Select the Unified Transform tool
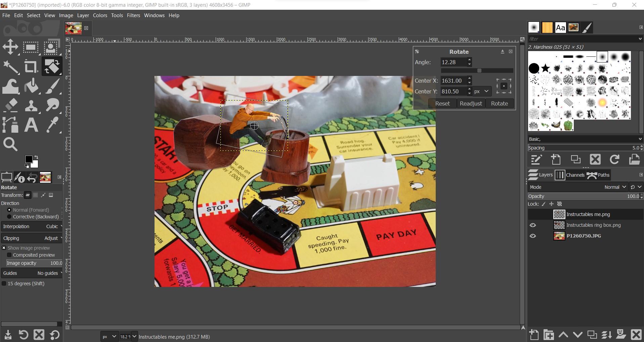Viewport: 644px width, 342px height. (x=51, y=67)
